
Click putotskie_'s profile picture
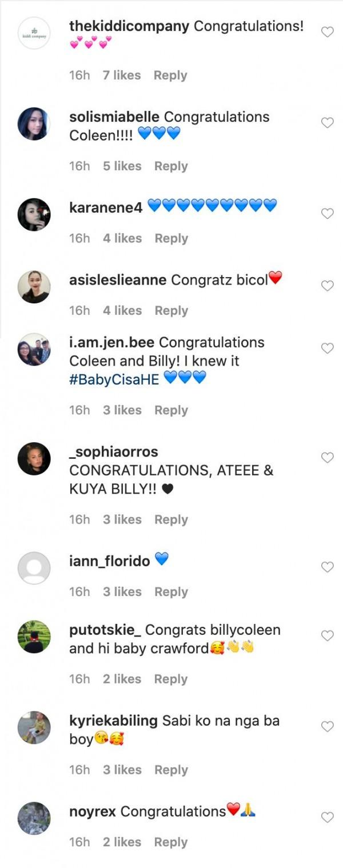tap(34, 636)
